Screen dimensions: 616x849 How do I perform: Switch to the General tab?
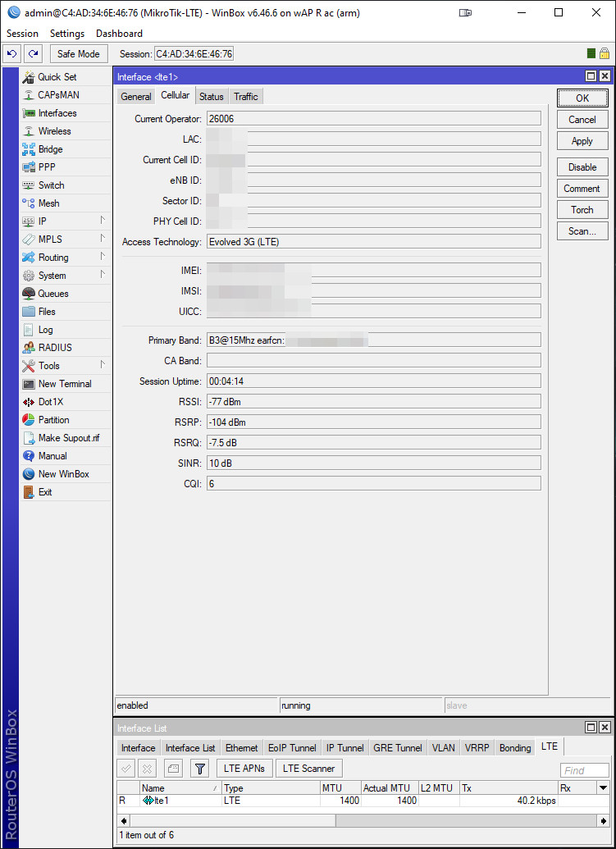click(x=136, y=96)
